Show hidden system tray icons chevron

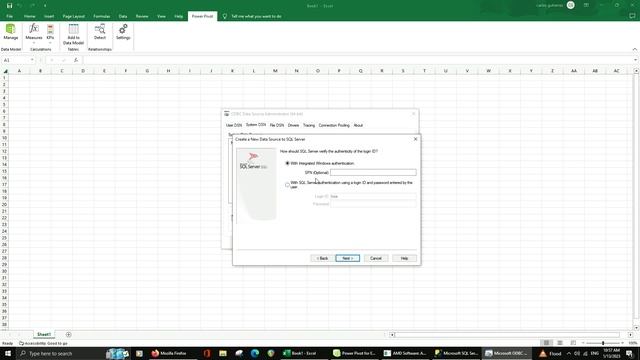pyautogui.click(x=569, y=353)
